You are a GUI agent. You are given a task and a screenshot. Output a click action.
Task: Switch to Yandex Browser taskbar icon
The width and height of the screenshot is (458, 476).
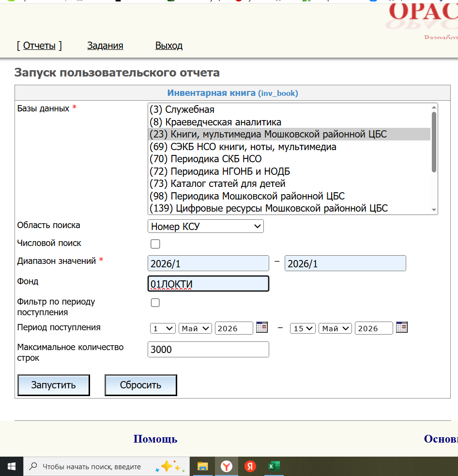227,466
